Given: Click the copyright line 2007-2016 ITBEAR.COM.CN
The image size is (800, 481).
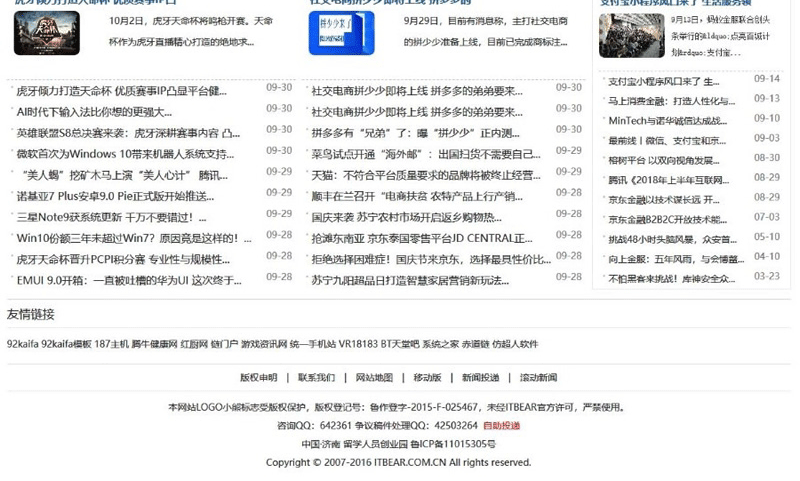Looking at the screenshot, I should click(x=398, y=462).
